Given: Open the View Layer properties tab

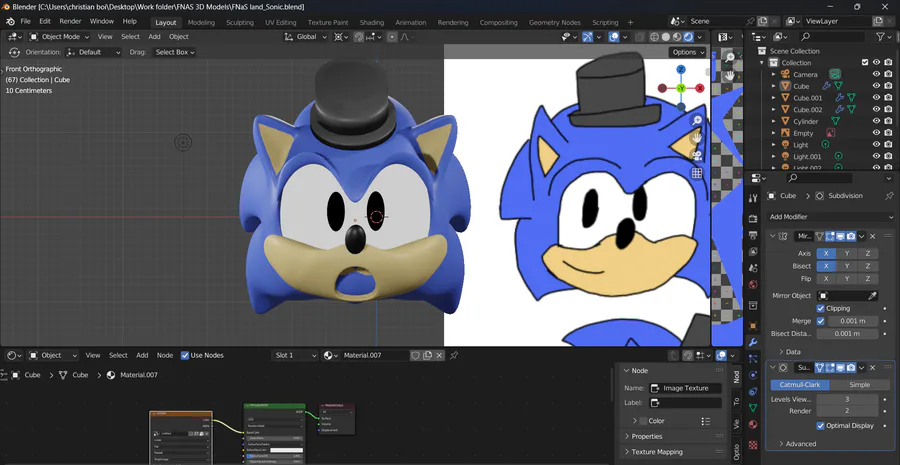Looking at the screenshot, I should pos(753,252).
